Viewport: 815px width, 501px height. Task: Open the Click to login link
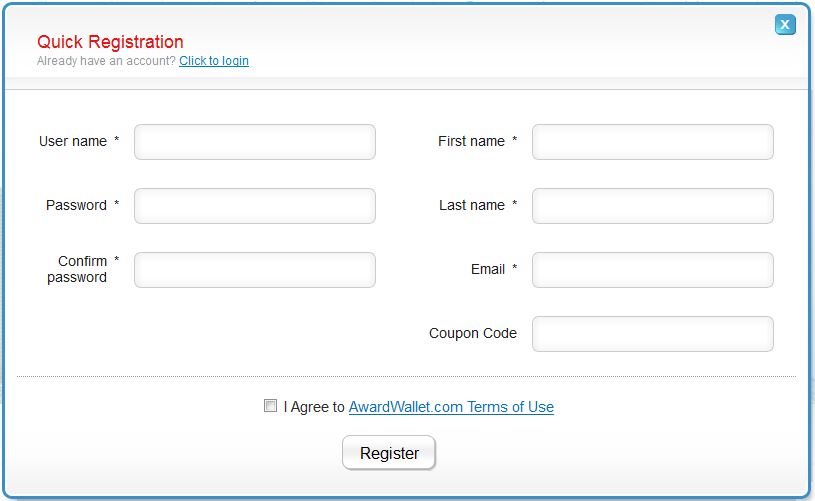[214, 61]
